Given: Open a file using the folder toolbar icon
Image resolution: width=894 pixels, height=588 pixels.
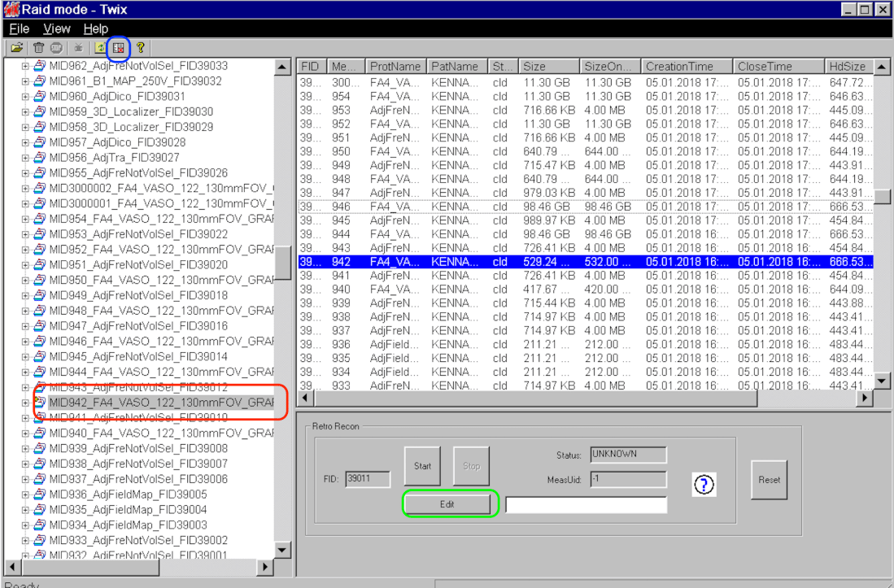Looking at the screenshot, I should point(18,47).
